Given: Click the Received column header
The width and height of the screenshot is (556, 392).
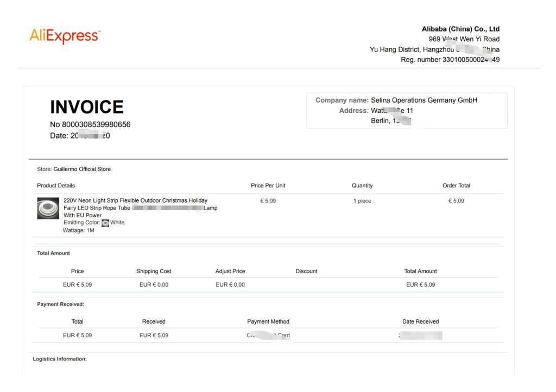Looking at the screenshot, I should click(154, 322).
